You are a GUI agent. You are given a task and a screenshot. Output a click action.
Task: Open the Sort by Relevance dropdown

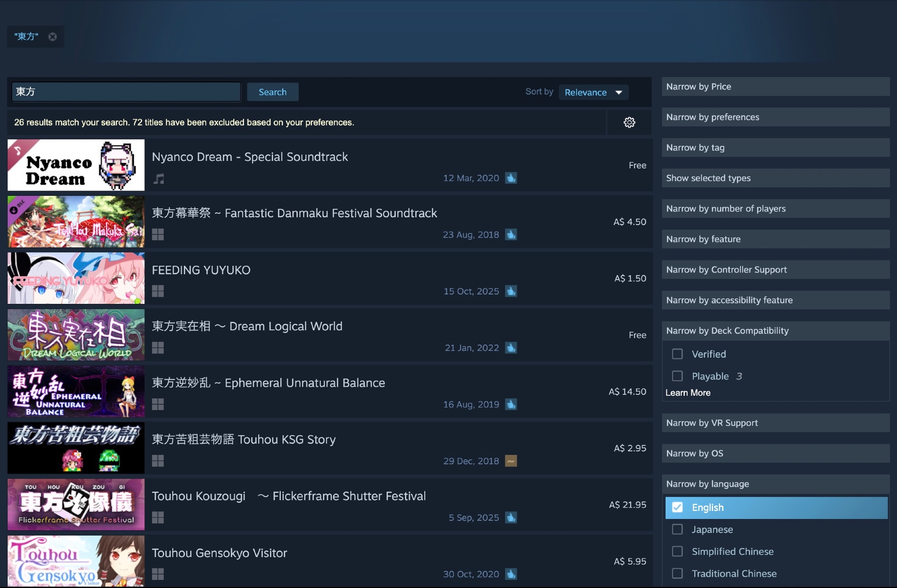593,92
